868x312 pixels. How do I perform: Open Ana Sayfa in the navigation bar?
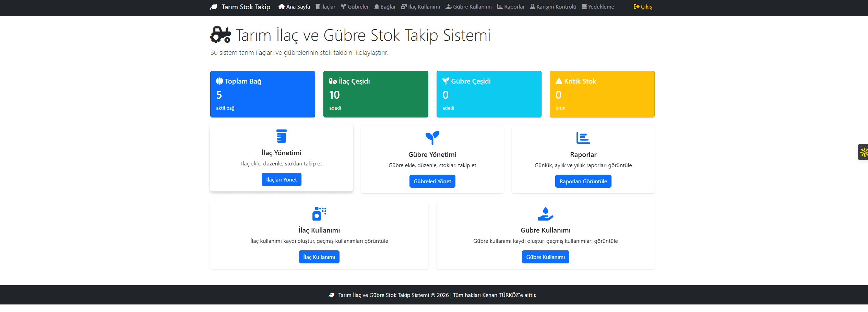tap(294, 7)
